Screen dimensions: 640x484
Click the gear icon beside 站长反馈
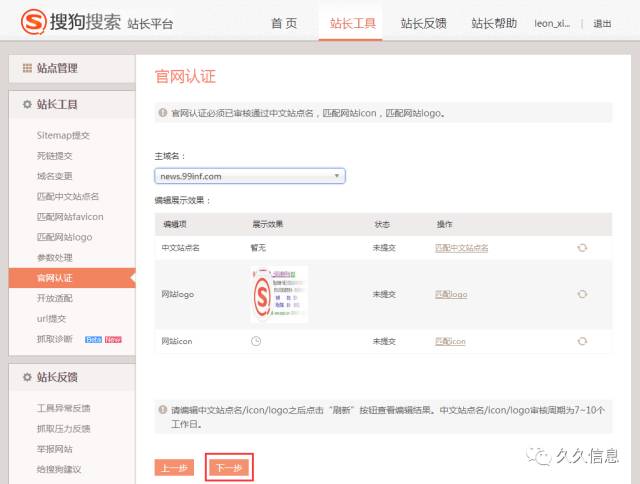[x=26, y=377]
